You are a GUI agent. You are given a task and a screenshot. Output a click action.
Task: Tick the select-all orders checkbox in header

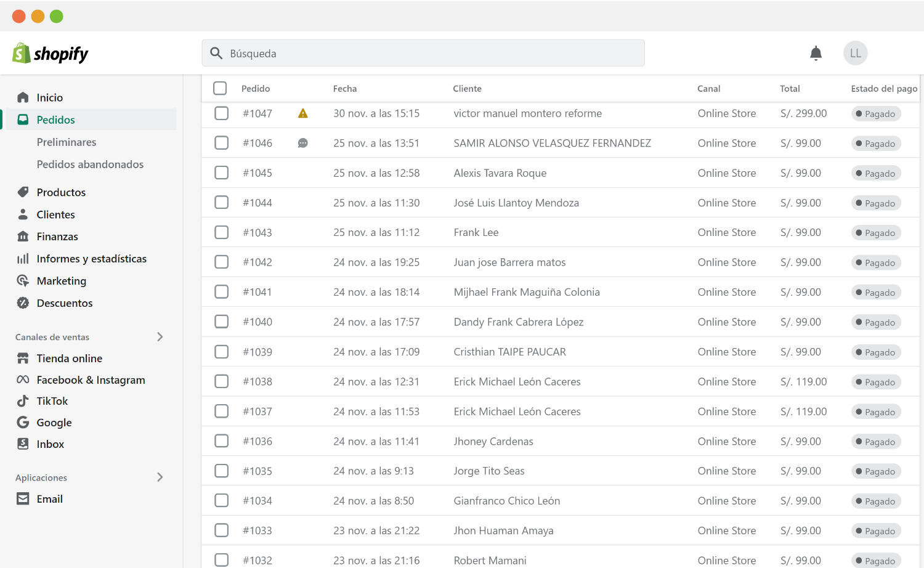tap(220, 88)
